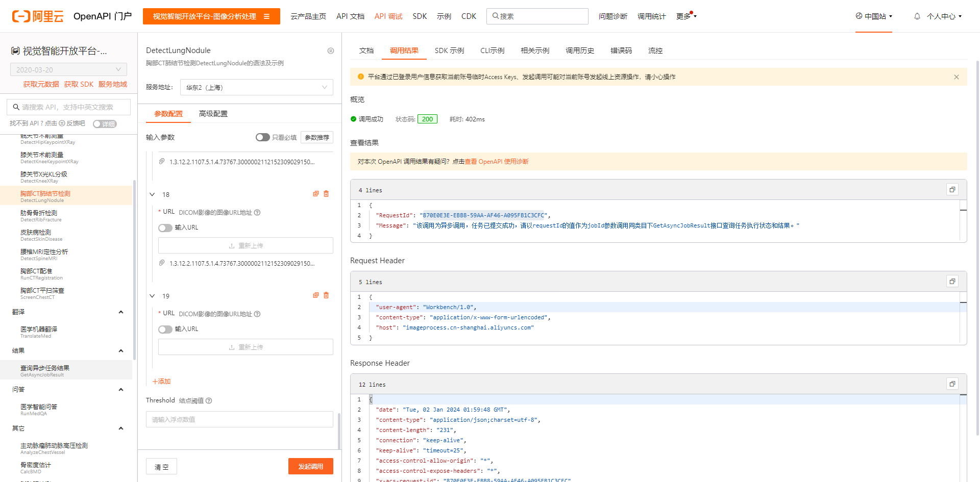This screenshot has width=980, height=482.
Task: Collapse the 结果 category
Action: tap(121, 351)
